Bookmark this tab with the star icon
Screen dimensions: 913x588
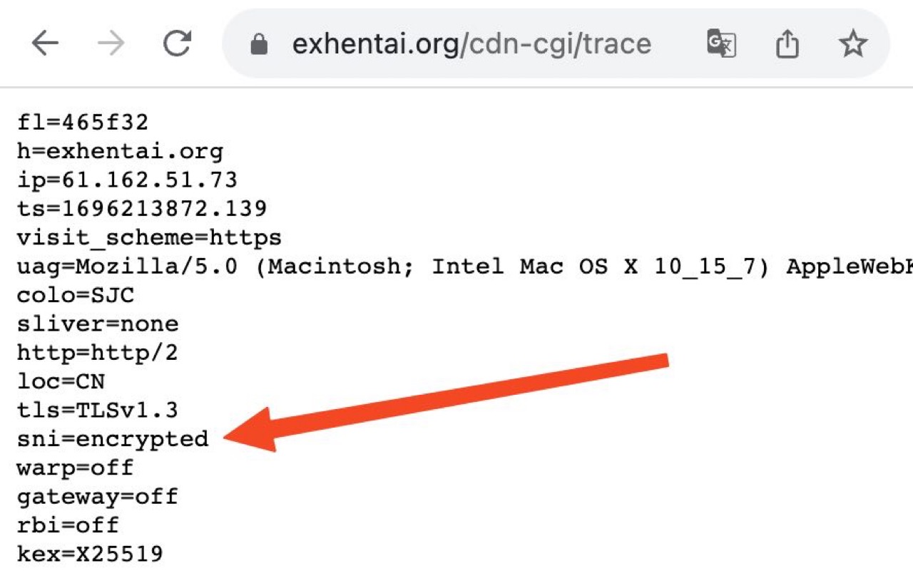click(852, 45)
